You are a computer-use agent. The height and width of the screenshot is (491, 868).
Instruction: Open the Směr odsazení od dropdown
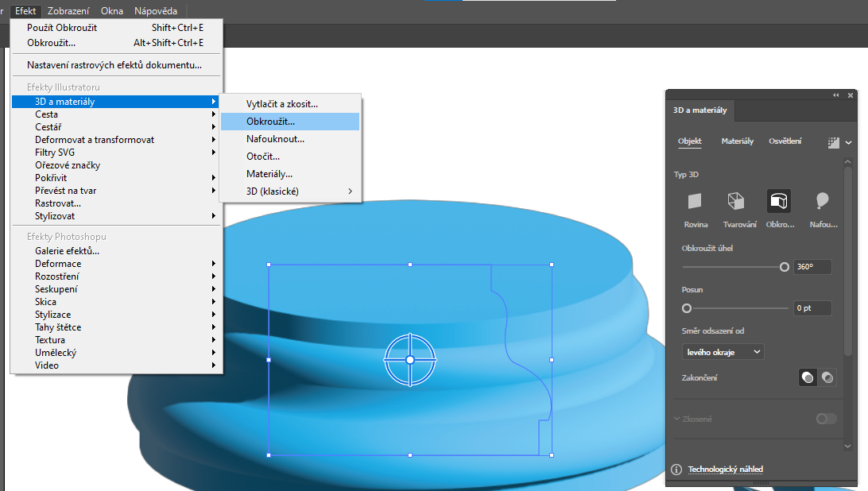click(x=723, y=351)
